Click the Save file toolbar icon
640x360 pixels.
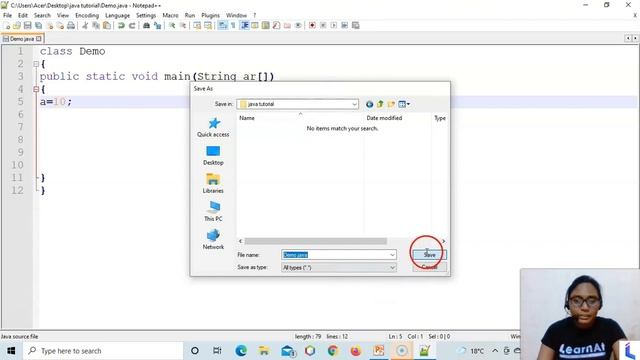click(x=27, y=25)
